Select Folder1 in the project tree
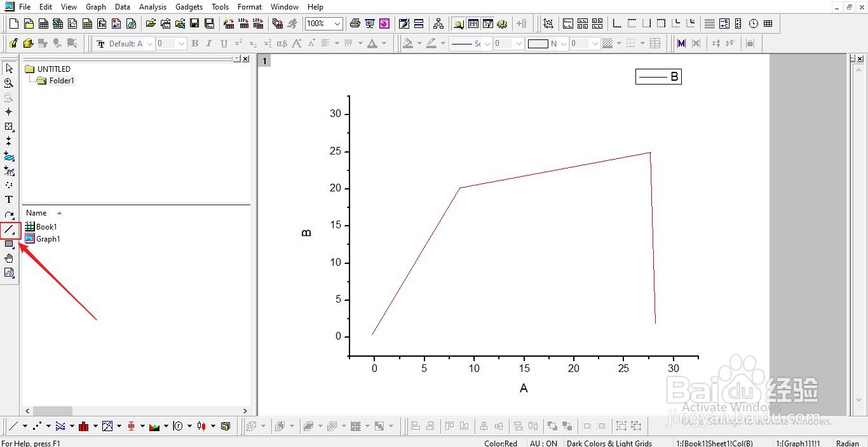868x447 pixels. pyautogui.click(x=62, y=81)
